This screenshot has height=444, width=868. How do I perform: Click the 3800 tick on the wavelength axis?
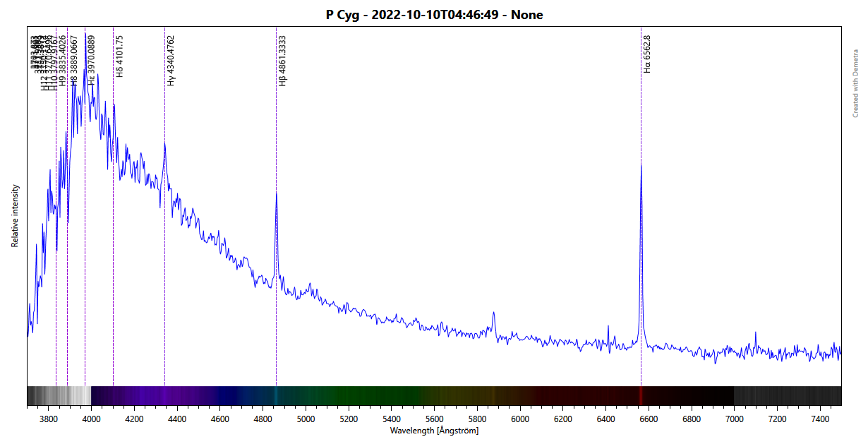(x=48, y=419)
